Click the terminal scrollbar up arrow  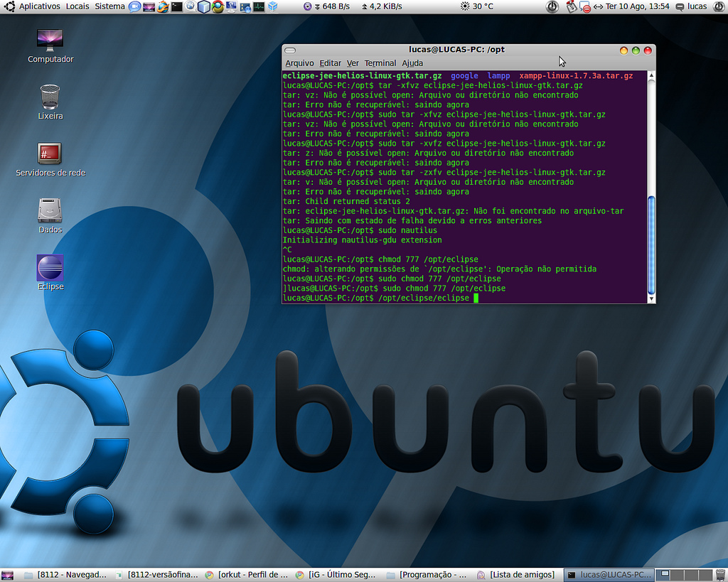pyautogui.click(x=651, y=75)
